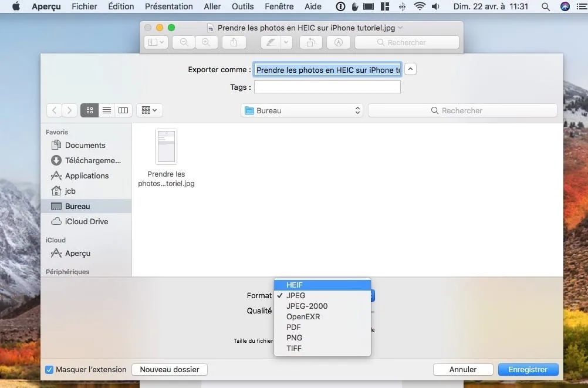The width and height of the screenshot is (588, 388).
Task: Select HEIF as the export format
Action: (x=294, y=285)
